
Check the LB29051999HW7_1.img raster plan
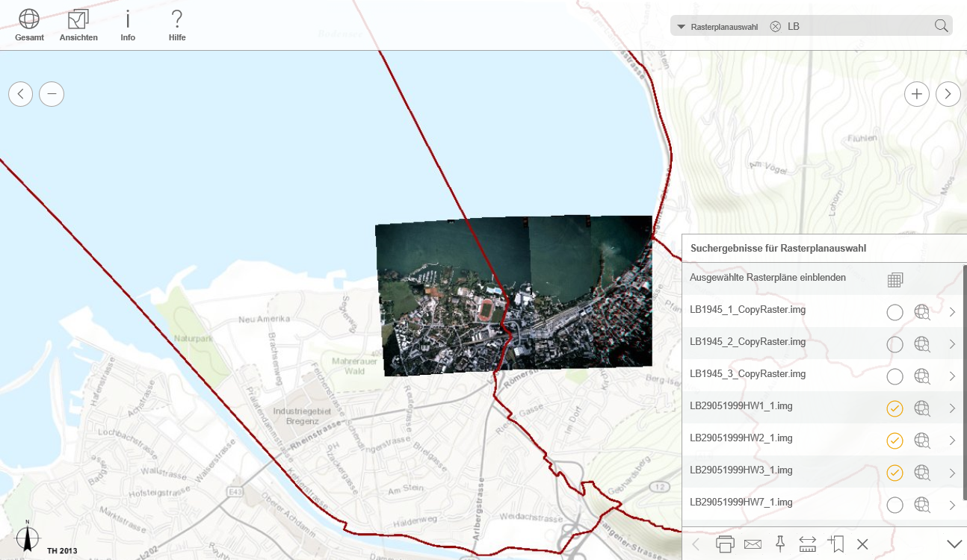(895, 505)
